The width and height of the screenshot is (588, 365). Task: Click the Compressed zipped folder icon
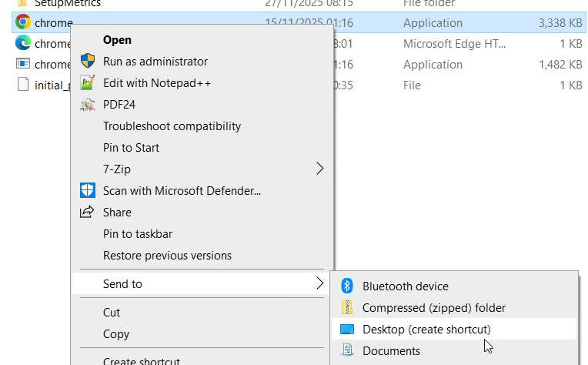(x=347, y=307)
